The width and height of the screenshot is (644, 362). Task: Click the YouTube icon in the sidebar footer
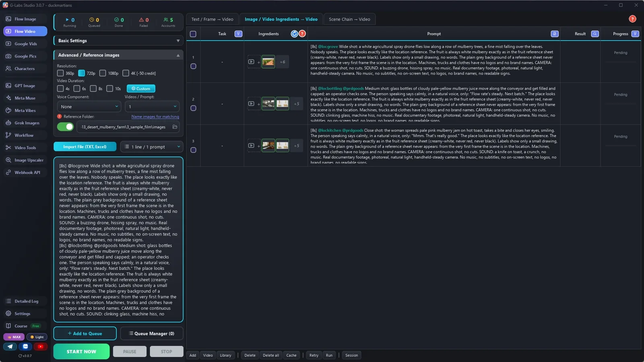[x=40, y=346]
